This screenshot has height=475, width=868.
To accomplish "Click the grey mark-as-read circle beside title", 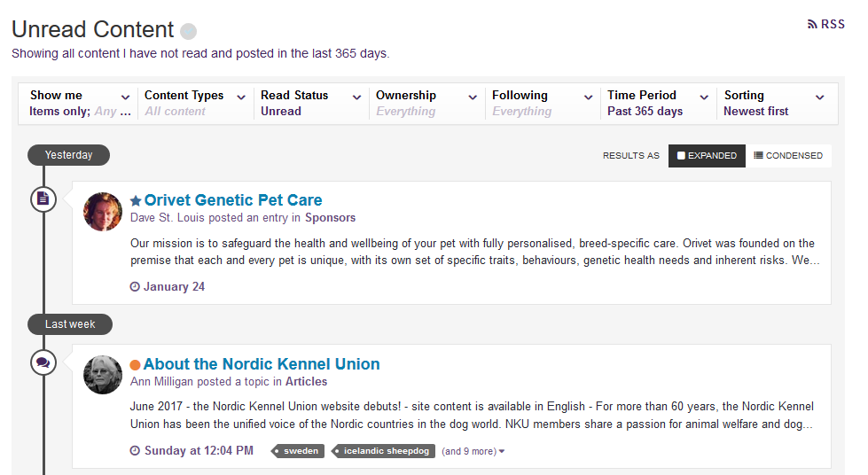I will point(188,32).
